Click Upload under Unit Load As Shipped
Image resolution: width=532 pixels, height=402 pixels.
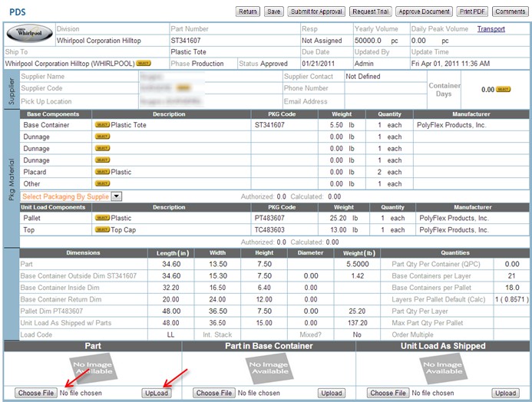pyautogui.click(x=506, y=394)
